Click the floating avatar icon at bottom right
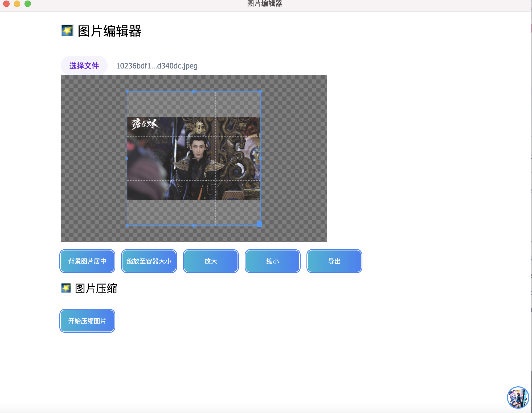 coord(518,397)
